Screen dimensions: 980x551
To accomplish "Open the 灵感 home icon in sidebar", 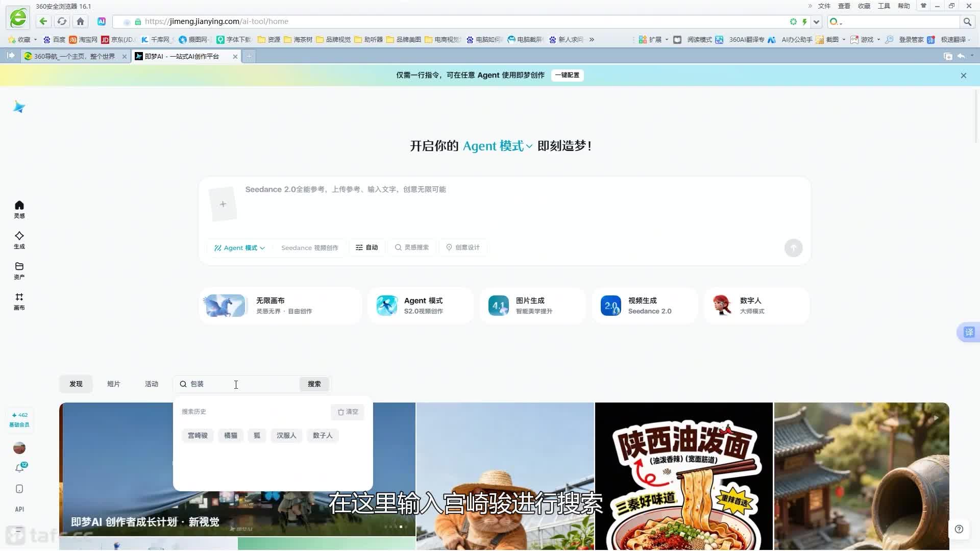I will coord(19,209).
